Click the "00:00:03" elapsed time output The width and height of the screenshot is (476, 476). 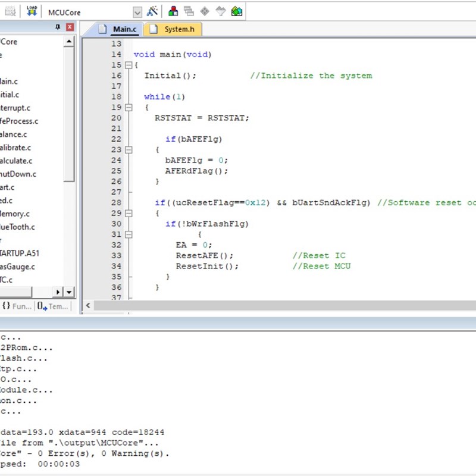58,464
